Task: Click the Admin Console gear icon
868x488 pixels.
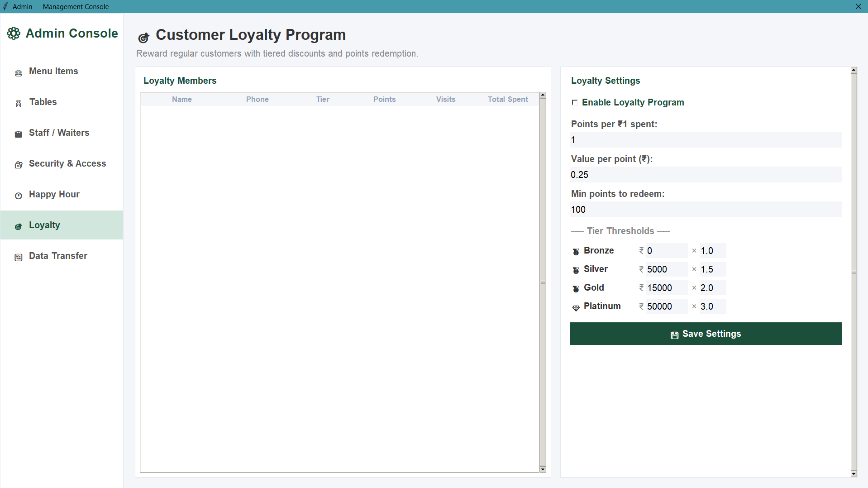Action: coord(14,33)
